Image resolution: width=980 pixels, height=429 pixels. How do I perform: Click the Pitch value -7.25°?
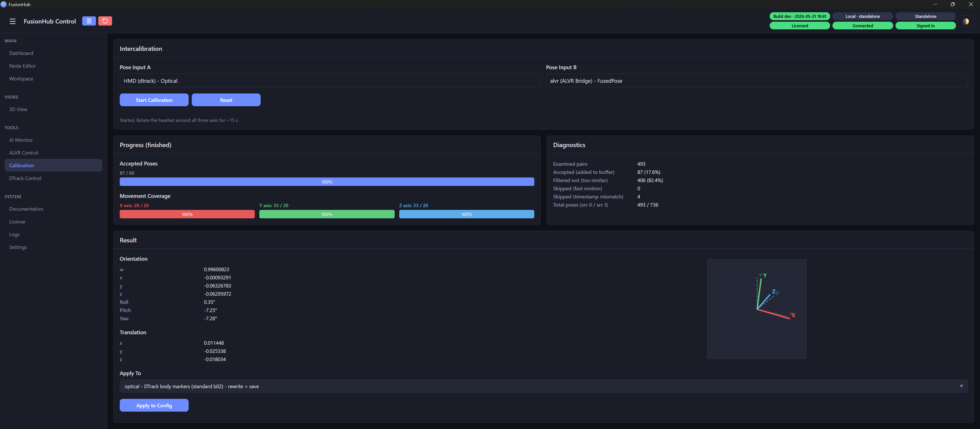tap(210, 310)
